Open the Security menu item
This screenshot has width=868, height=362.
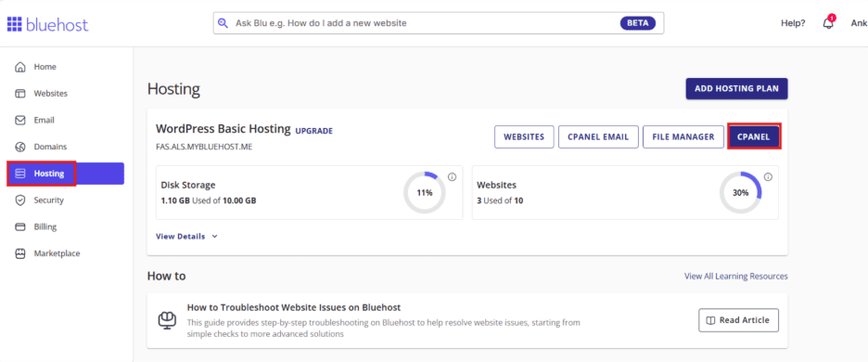[x=65, y=200]
